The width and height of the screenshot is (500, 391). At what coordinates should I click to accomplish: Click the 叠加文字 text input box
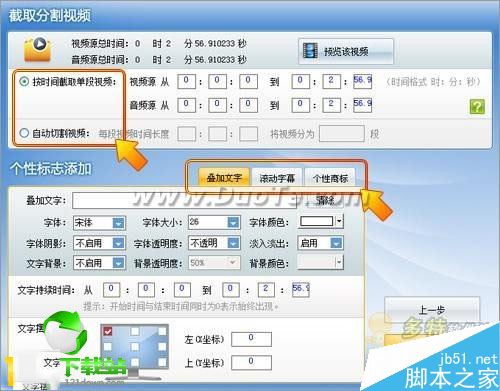[x=184, y=200]
